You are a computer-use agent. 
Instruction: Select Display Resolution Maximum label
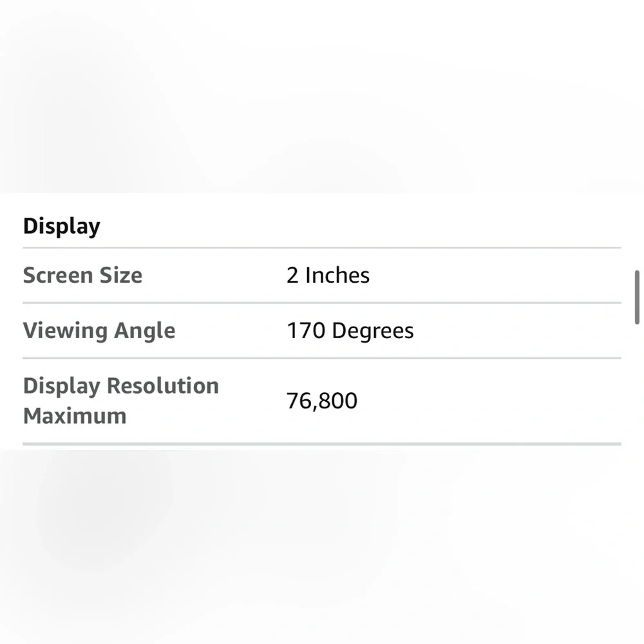(121, 401)
